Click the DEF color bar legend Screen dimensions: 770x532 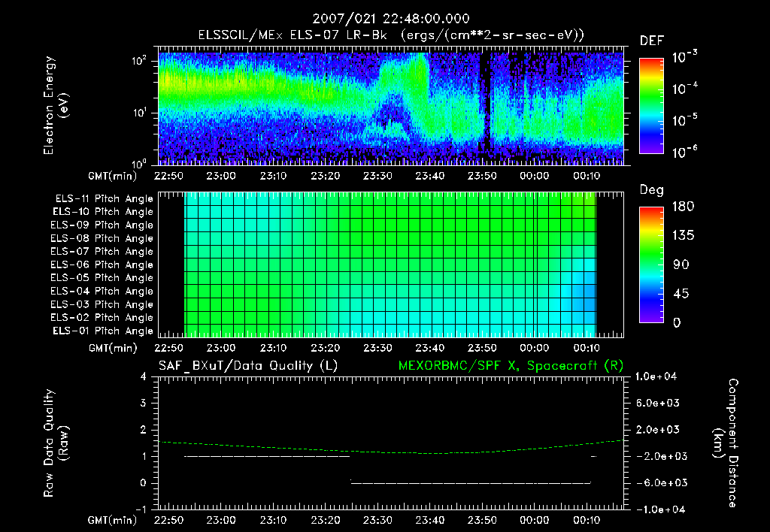(651, 105)
